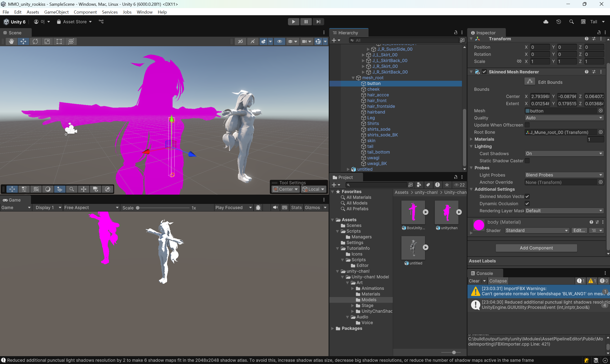The width and height of the screenshot is (610, 364).
Task: Select the Scale tool
Action: click(47, 41)
